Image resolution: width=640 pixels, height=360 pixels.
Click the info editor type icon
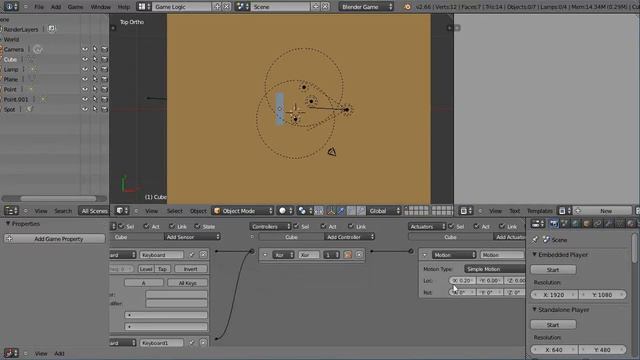coord(11,7)
